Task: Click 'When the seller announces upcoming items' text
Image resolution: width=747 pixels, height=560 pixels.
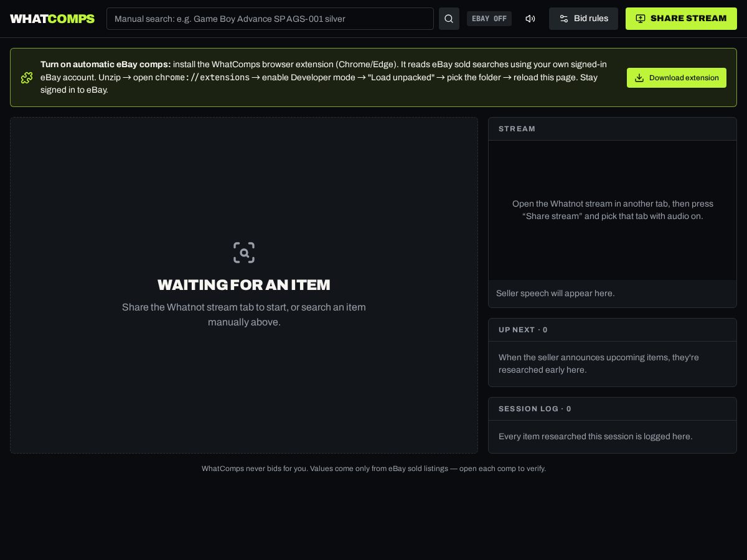Action: (x=599, y=363)
